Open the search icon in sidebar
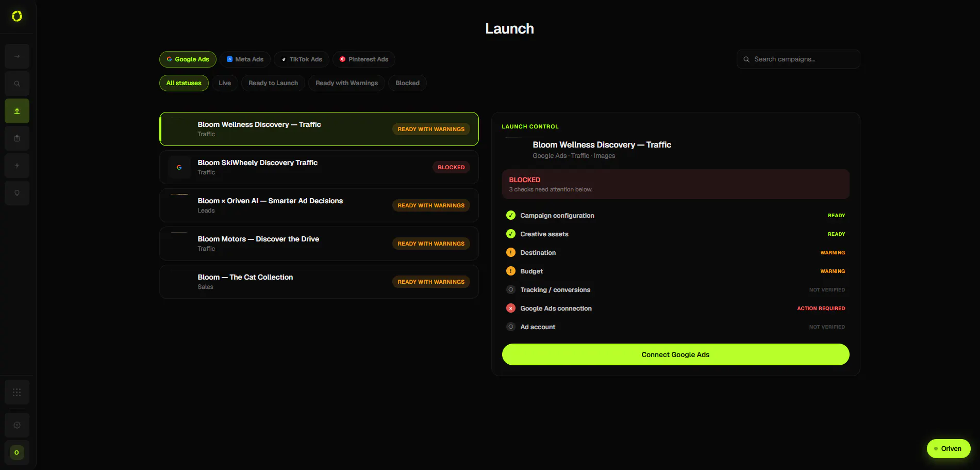The height and width of the screenshot is (470, 980). coord(17,84)
